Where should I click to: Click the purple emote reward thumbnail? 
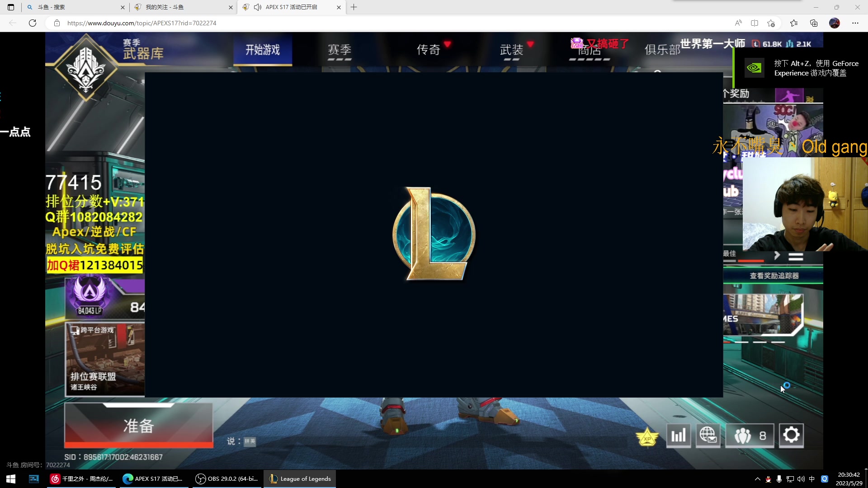tap(789, 95)
